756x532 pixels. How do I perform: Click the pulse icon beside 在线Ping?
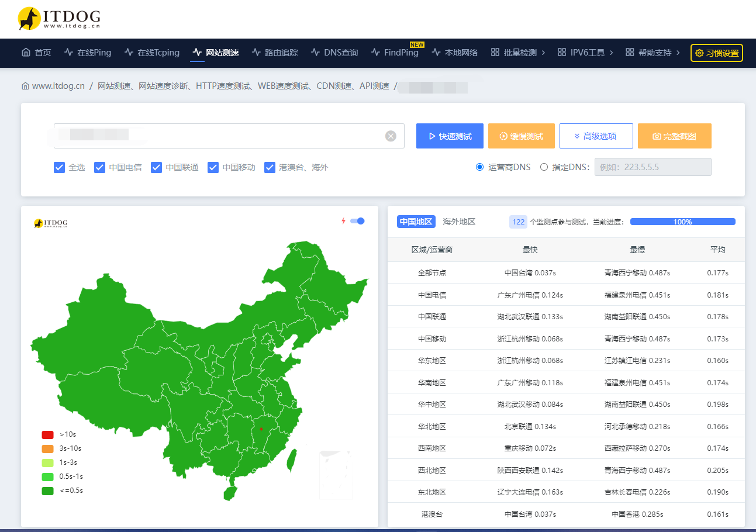tap(69, 52)
